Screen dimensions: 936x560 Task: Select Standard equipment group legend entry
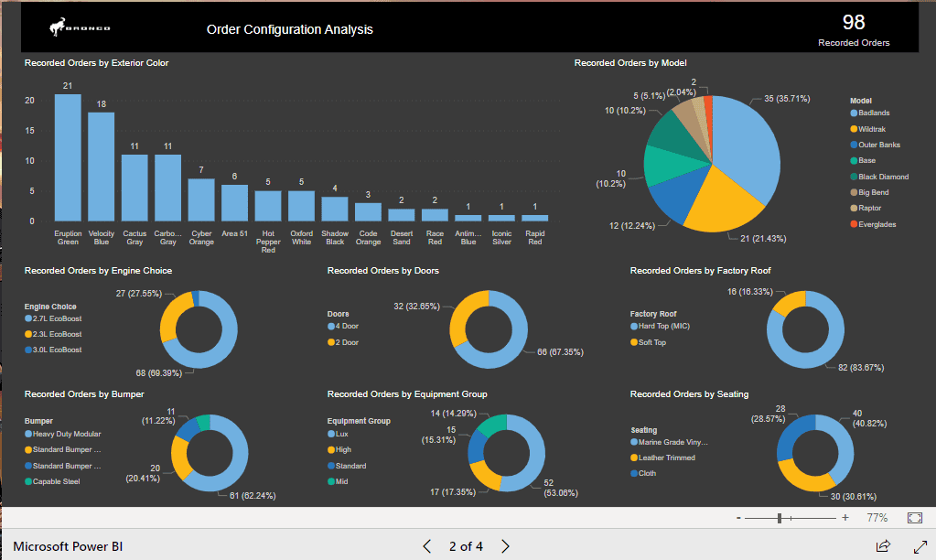[x=347, y=466]
